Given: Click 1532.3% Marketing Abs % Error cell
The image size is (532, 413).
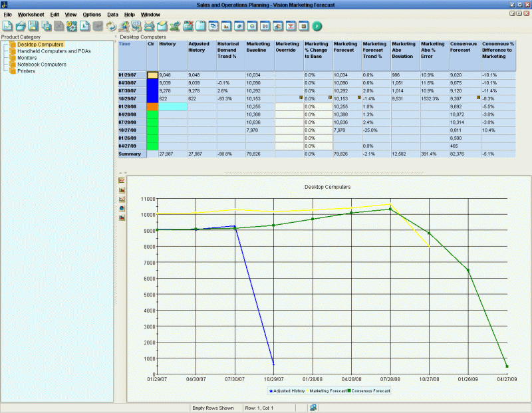Looking at the screenshot, I should point(435,98).
